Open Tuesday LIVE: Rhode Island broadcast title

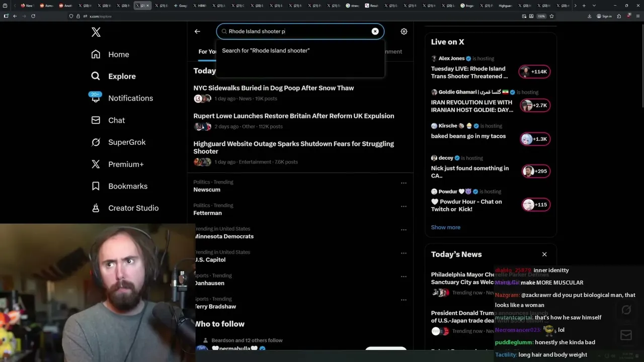tap(469, 72)
